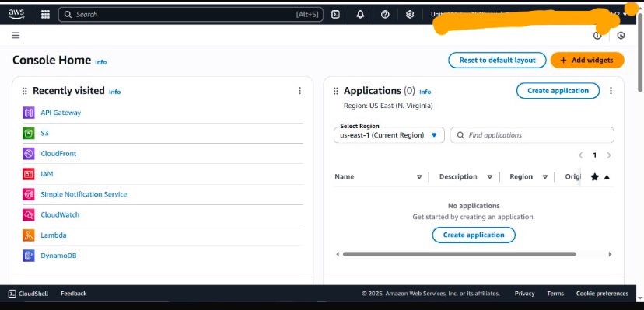
Task: Expand the hamburger navigation menu
Action: coord(16,35)
